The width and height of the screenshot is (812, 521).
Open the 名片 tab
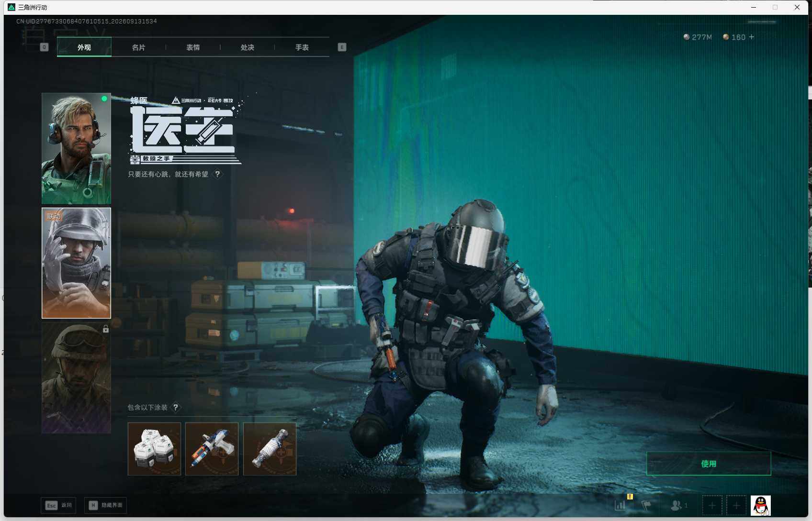coord(138,47)
